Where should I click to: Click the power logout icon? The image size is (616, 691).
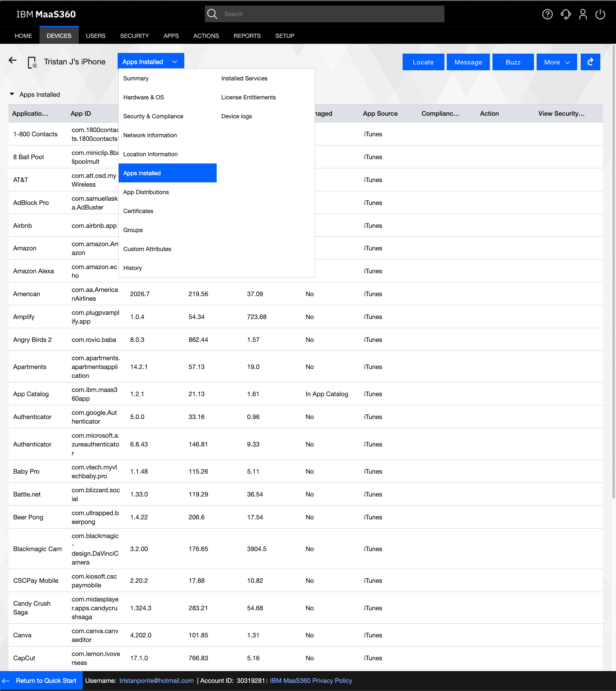coord(600,14)
